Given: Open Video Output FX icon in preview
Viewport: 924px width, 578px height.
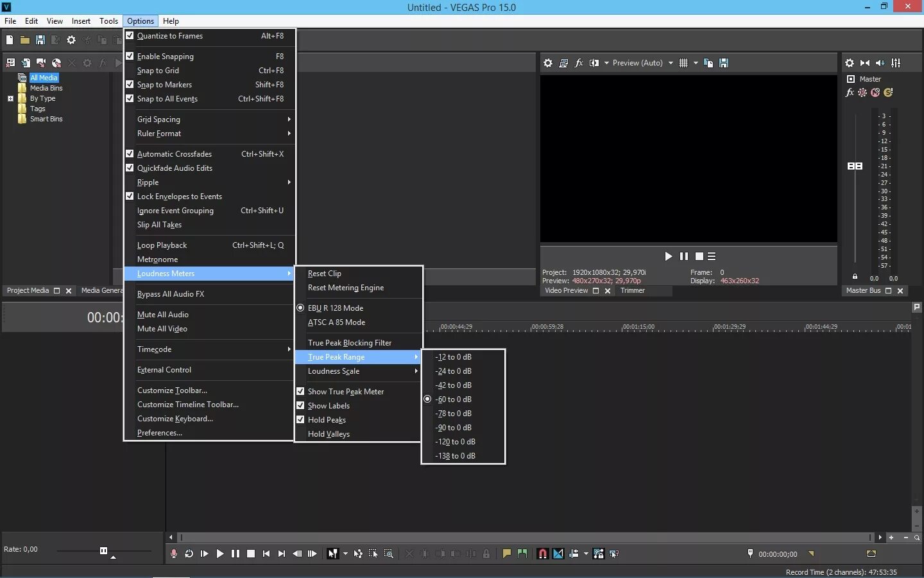Looking at the screenshot, I should [579, 63].
